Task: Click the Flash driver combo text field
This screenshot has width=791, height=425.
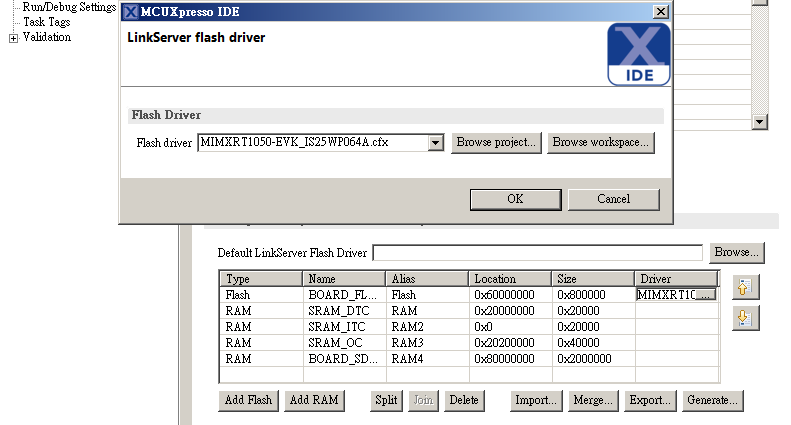Action: pyautogui.click(x=313, y=143)
